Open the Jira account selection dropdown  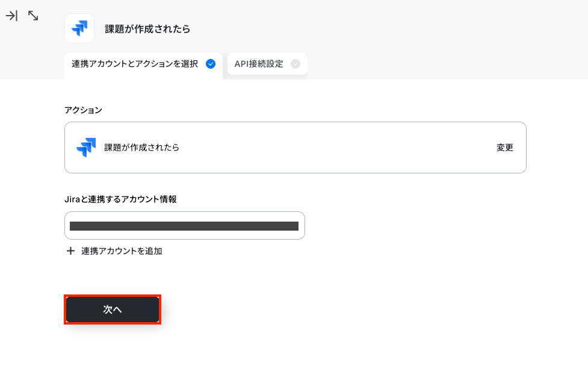(x=185, y=225)
